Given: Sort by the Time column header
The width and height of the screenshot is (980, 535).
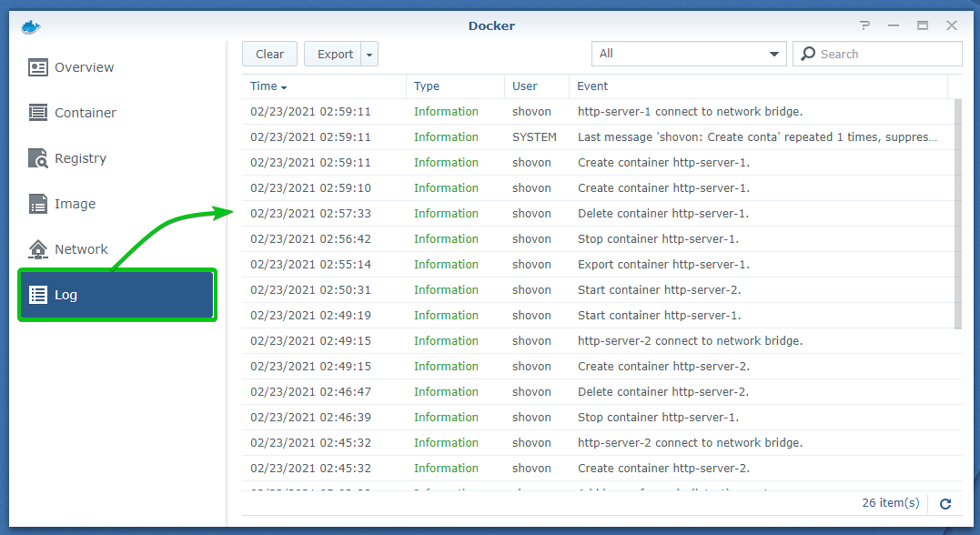Looking at the screenshot, I should 324,86.
